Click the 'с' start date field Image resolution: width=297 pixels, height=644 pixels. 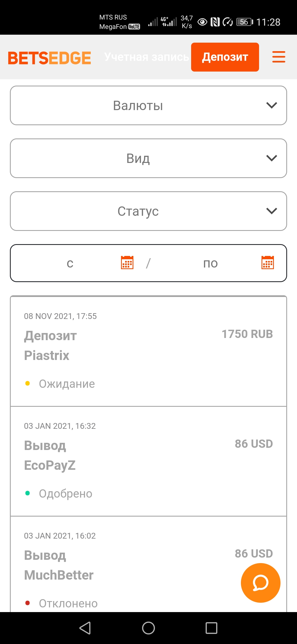(70, 263)
